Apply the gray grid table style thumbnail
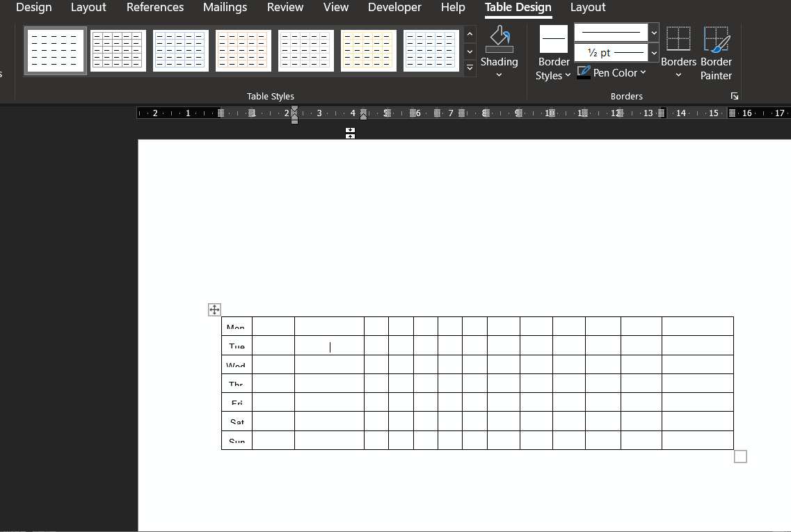Image resolution: width=791 pixels, height=532 pixels. coord(305,51)
